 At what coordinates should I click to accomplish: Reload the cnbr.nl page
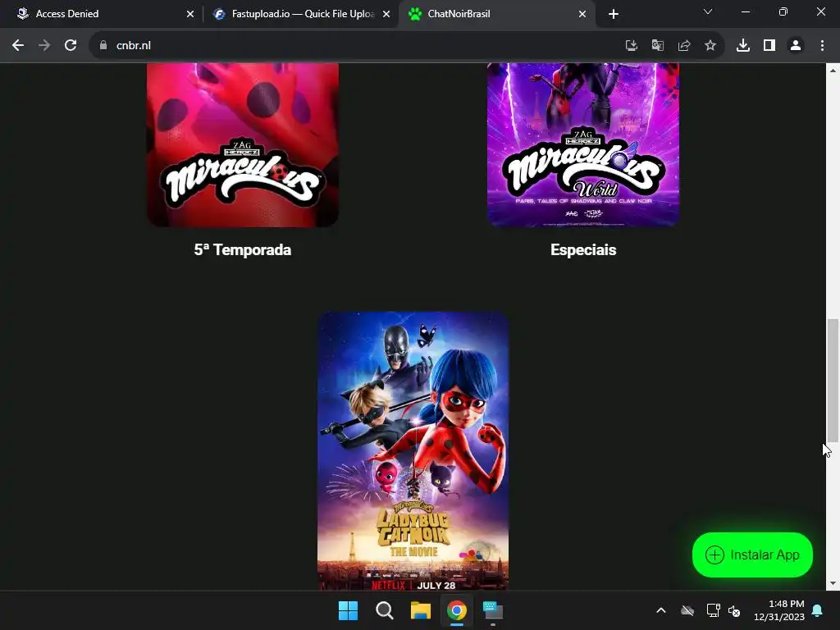(71, 46)
